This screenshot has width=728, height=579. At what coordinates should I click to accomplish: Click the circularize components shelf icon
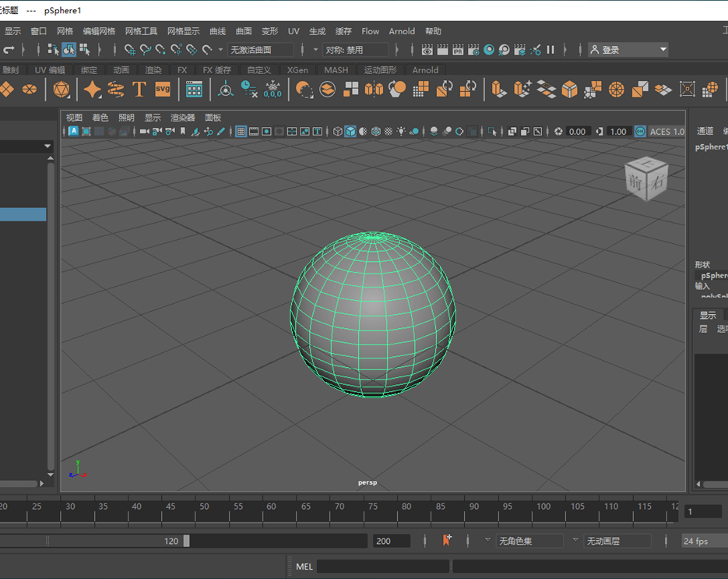tap(617, 89)
